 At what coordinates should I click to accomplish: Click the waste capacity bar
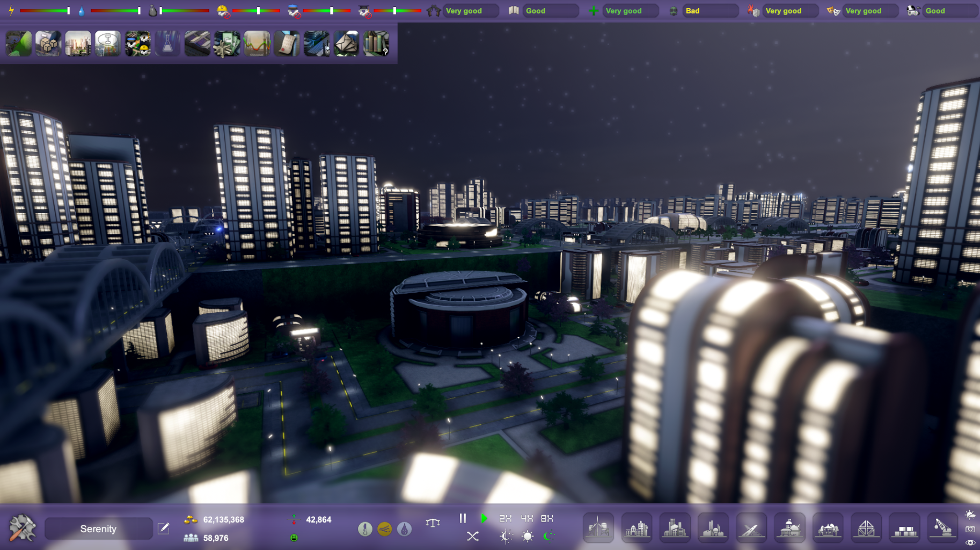coord(184,11)
